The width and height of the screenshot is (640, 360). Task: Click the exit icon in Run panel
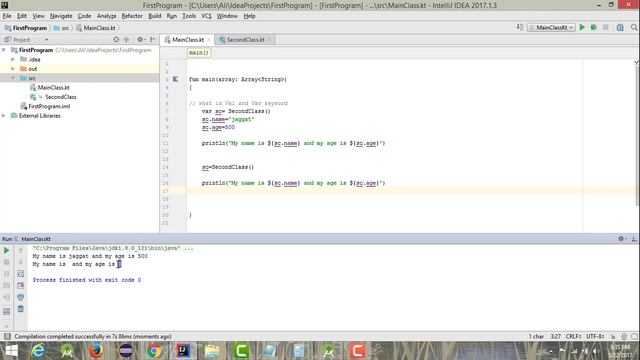point(7,297)
